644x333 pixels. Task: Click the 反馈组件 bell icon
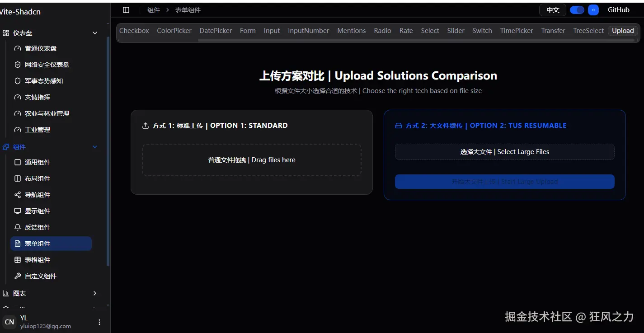17,227
